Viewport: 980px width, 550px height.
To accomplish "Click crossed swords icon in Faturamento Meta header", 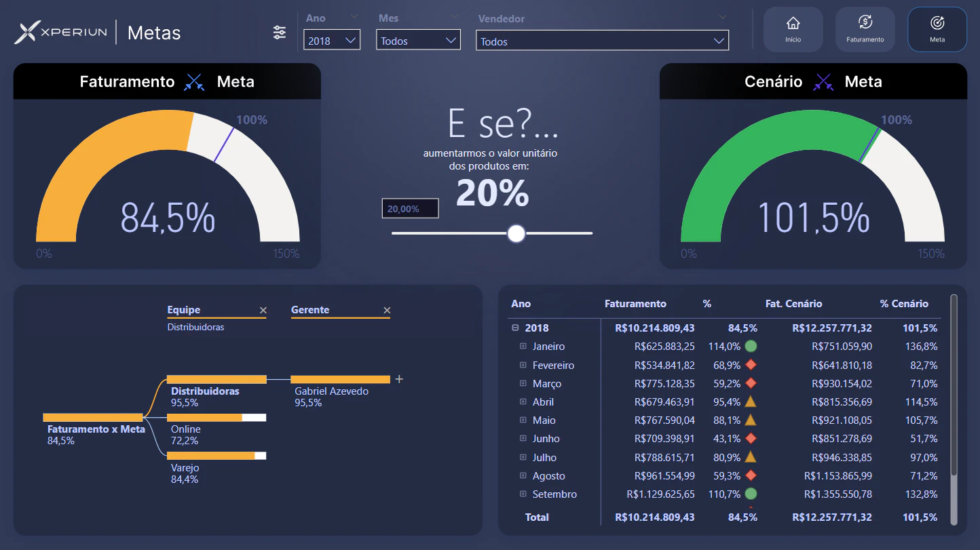I will tap(195, 82).
